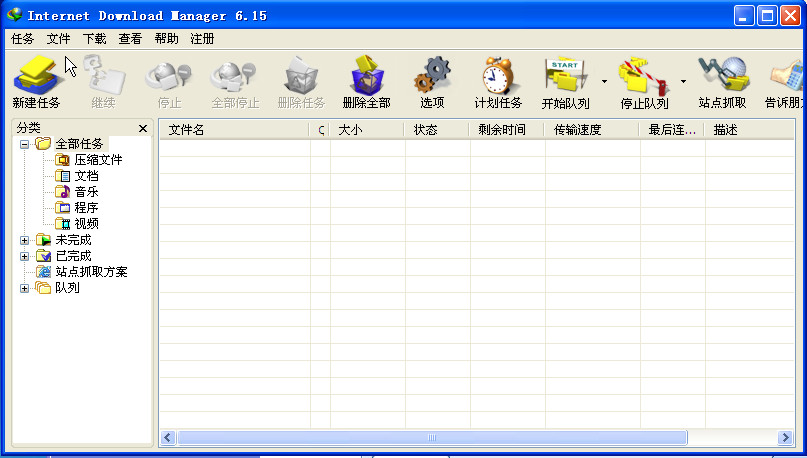Open 选项 (options) gears icon
The image size is (807, 458).
tap(432, 81)
